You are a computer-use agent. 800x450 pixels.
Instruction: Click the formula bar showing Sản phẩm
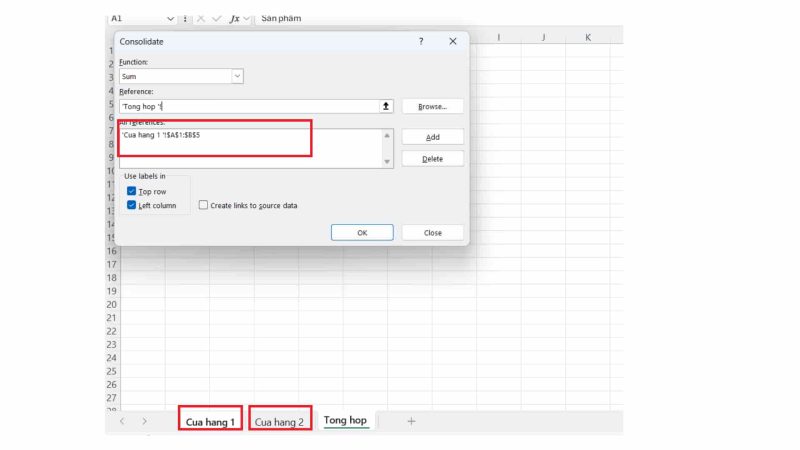(x=439, y=18)
